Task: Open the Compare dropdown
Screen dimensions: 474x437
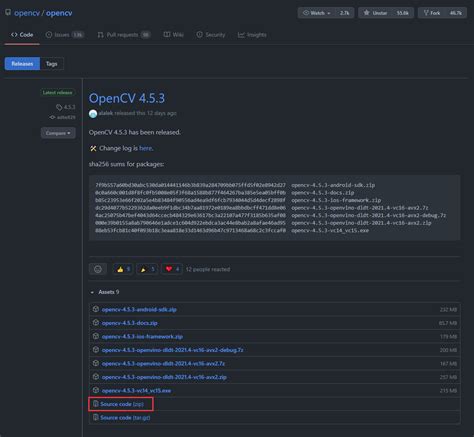Action: pos(58,133)
